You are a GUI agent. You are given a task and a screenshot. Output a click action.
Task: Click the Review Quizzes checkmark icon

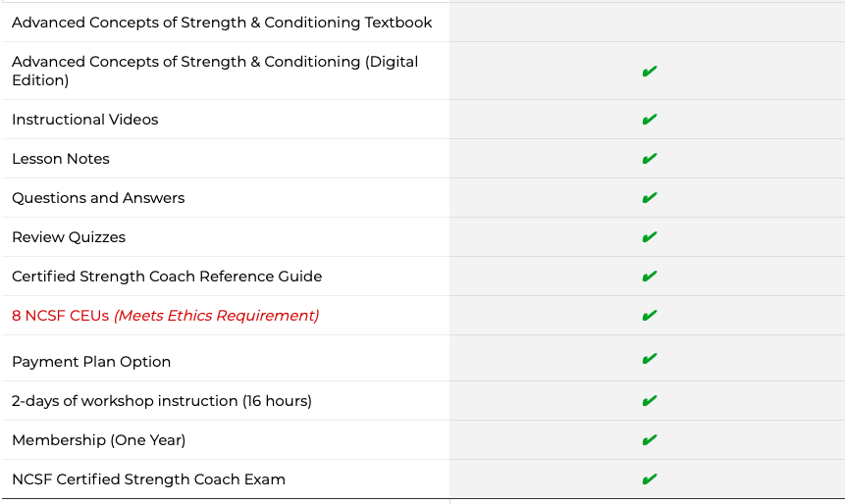[x=649, y=237]
